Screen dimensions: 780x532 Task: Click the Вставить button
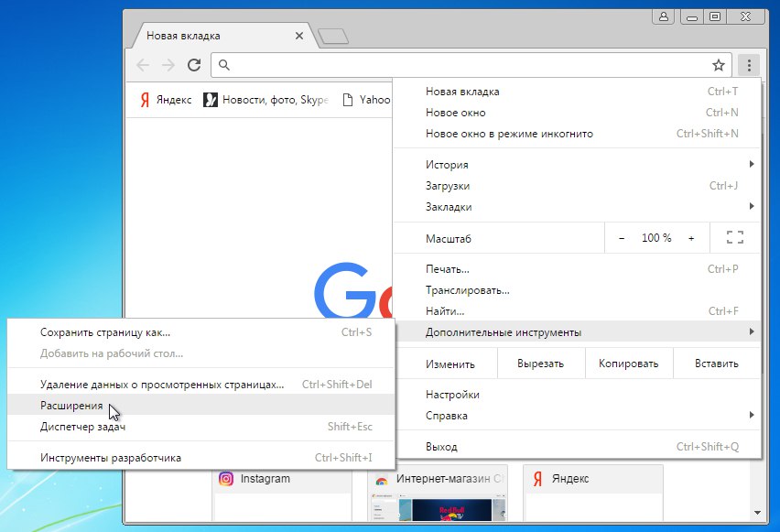pos(716,364)
